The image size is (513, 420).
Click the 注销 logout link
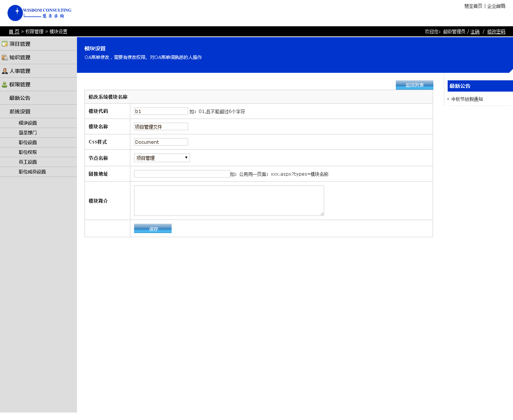point(475,32)
